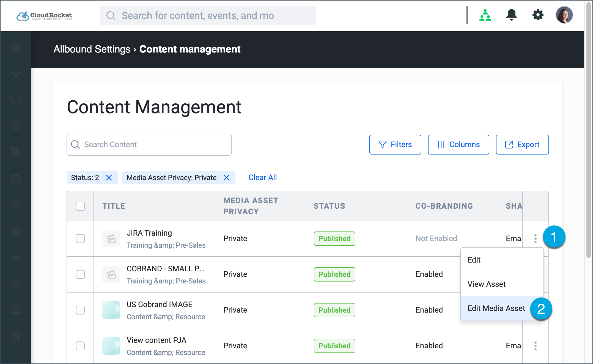Open the target icon in sidebar
The width and height of the screenshot is (593, 364).
click(x=16, y=205)
